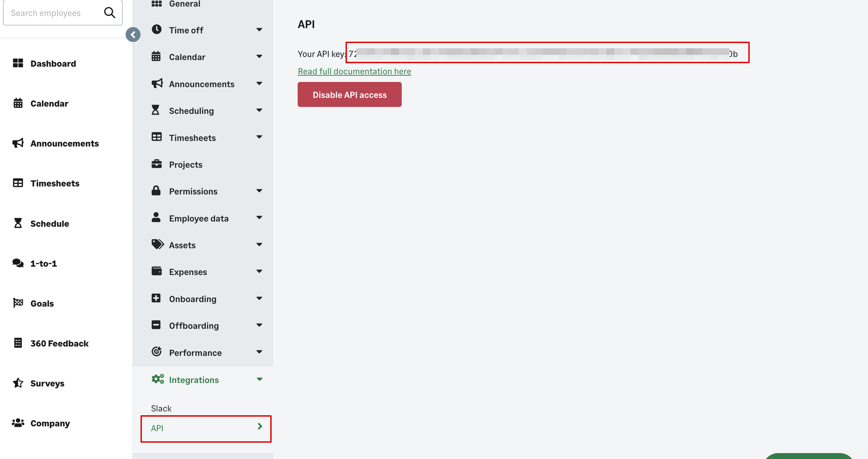The height and width of the screenshot is (459, 868).
Task: Expand the Permissions dropdown arrow
Action: 259,191
